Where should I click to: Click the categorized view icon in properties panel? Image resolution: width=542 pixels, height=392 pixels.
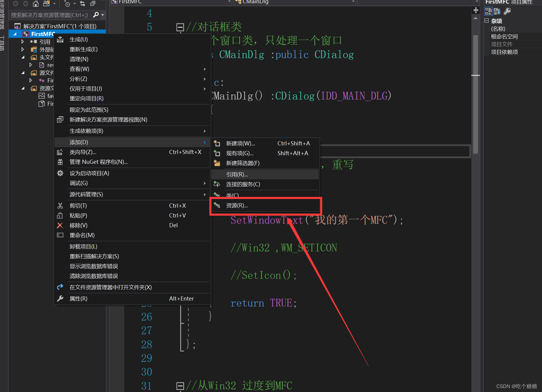pyautogui.click(x=489, y=11)
